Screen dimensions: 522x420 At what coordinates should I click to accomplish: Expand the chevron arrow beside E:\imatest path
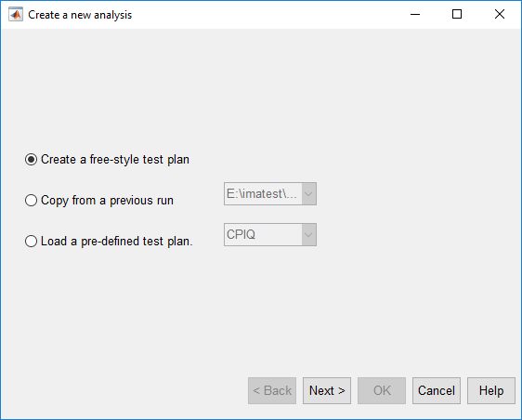click(x=309, y=193)
